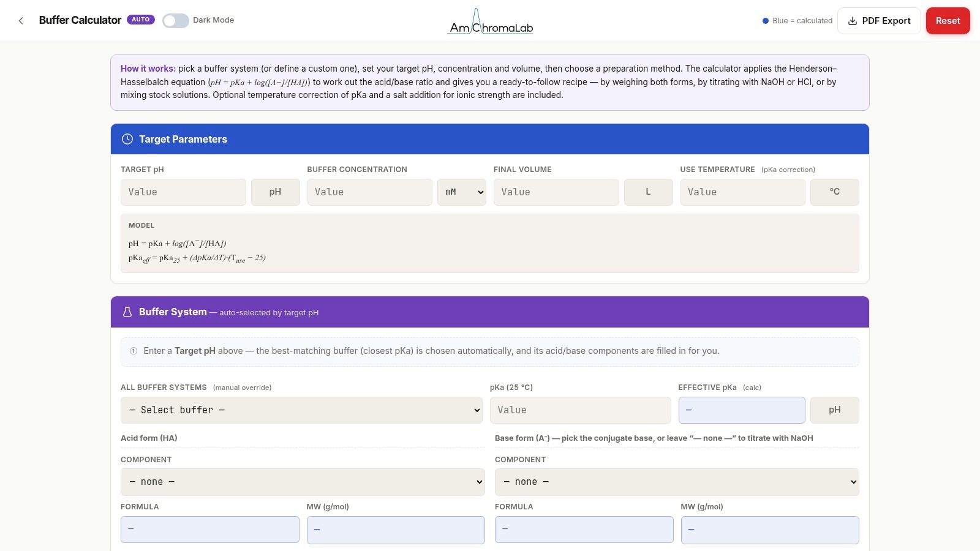Screen dimensions: 980x551
Task: Open the Acid form component dropdown
Action: click(303, 482)
